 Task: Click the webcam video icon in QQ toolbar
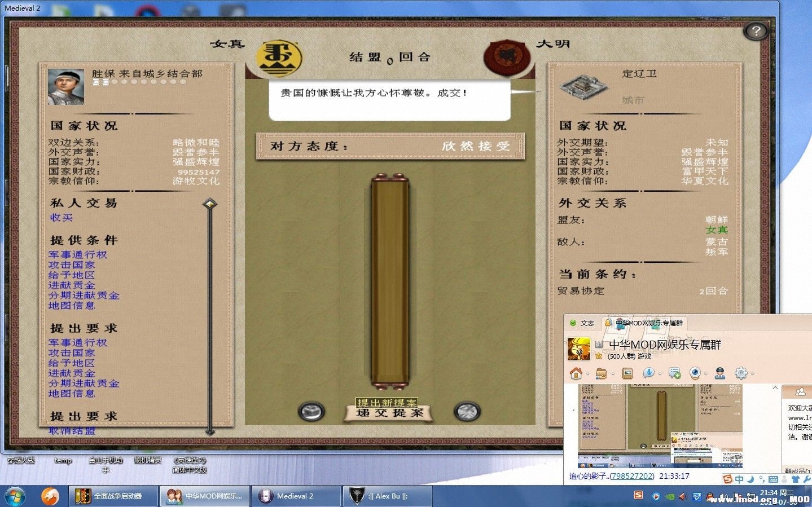[695, 373]
